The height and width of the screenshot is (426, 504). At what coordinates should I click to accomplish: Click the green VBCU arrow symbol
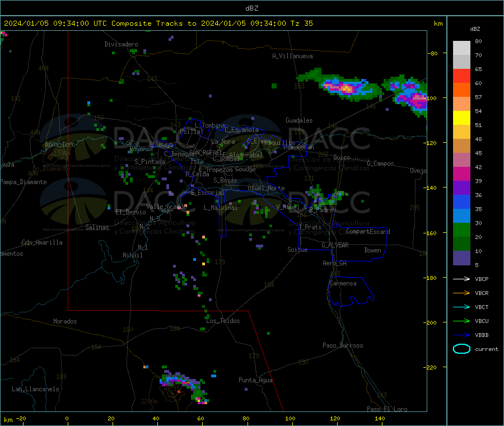point(461,321)
